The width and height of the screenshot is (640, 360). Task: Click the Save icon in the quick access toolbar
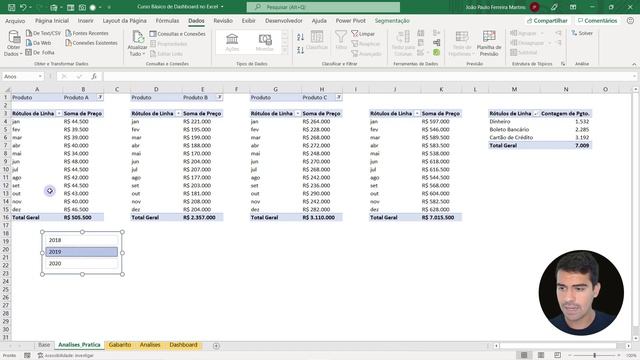(11, 7)
